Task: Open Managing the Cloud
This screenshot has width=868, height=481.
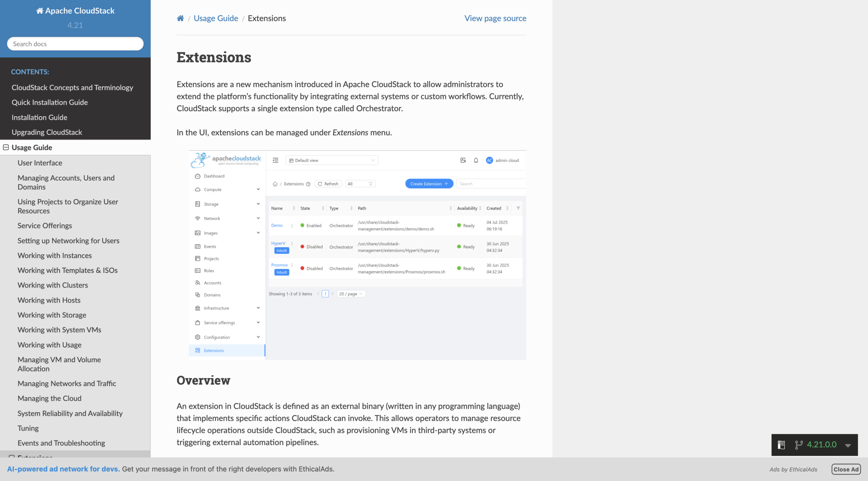Action: coord(50,399)
